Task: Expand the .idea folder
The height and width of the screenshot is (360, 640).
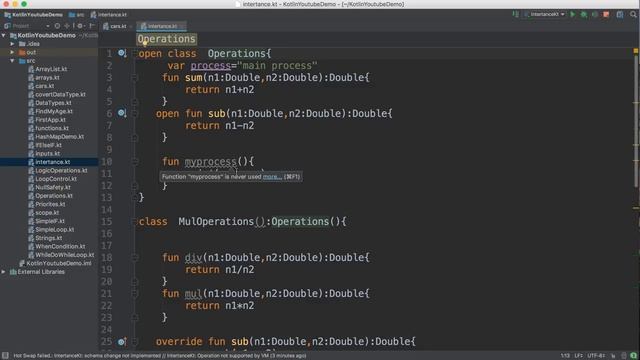Action: tap(12, 44)
